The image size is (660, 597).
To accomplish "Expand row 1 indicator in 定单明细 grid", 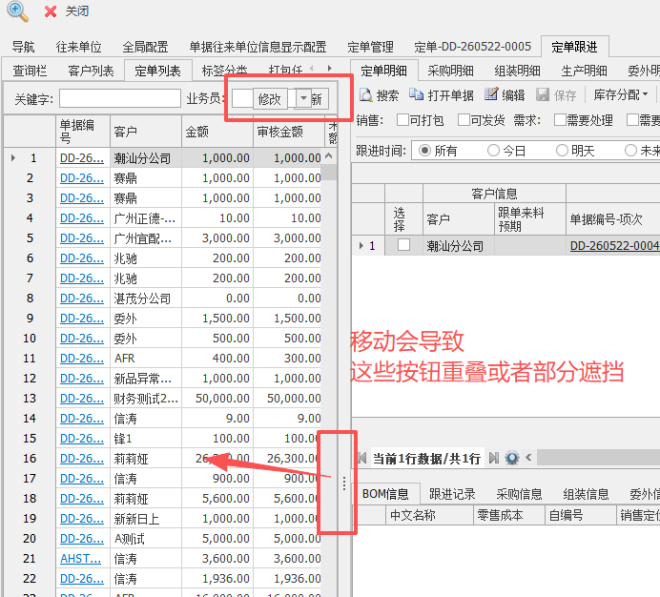I will click(361, 245).
